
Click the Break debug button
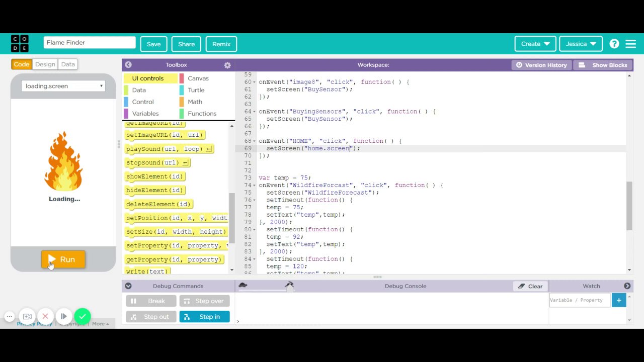click(151, 301)
